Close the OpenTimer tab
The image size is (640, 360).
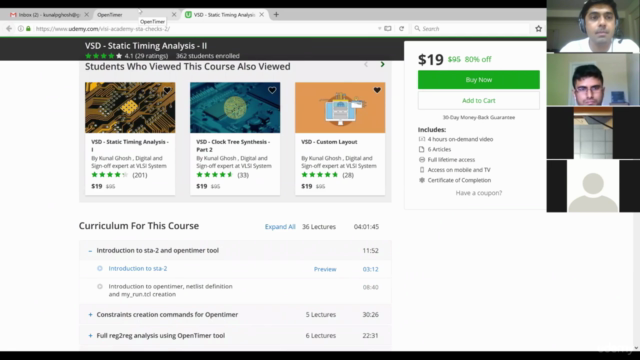[174, 14]
